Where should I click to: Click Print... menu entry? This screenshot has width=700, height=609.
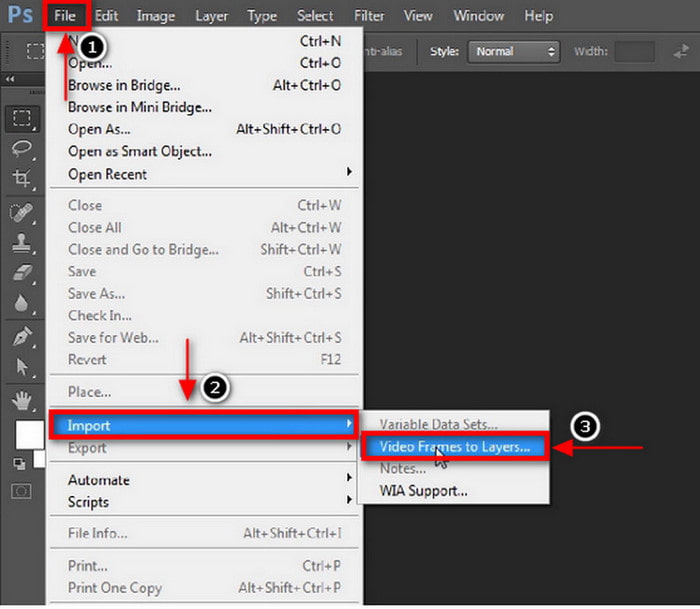point(204,566)
